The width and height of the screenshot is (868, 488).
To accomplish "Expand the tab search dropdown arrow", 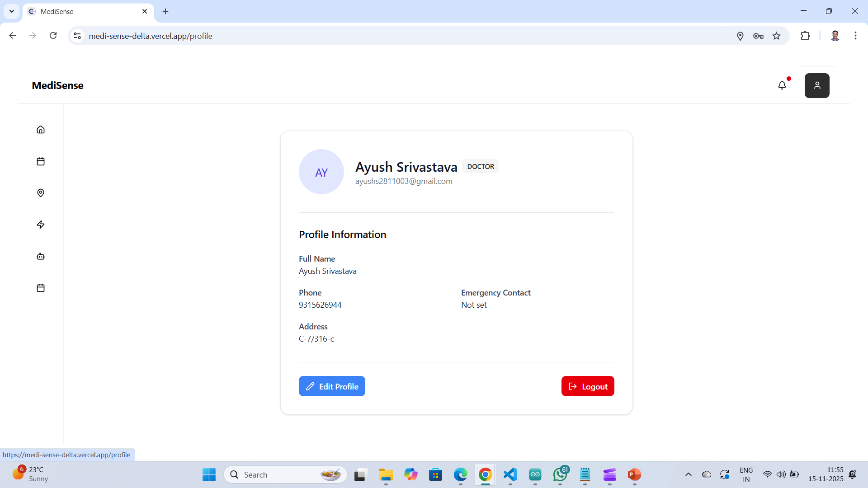I will click(12, 11).
